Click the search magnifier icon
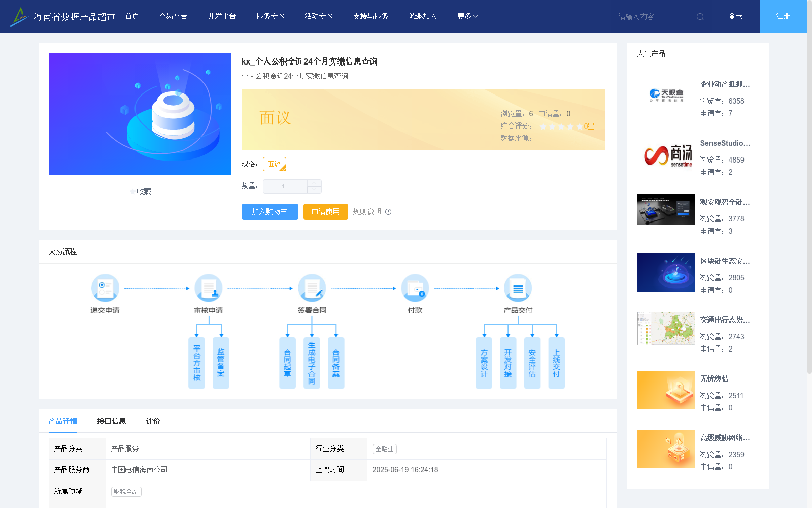This screenshot has height=508, width=812. [700, 17]
